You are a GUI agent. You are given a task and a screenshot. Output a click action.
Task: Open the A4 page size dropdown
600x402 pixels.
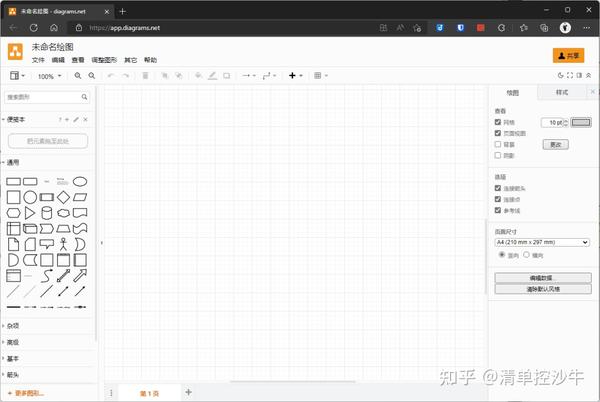(x=542, y=243)
